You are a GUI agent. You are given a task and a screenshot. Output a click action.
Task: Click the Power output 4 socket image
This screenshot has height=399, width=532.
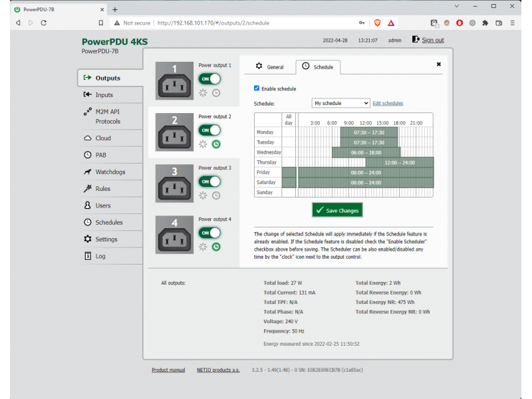[x=174, y=235]
